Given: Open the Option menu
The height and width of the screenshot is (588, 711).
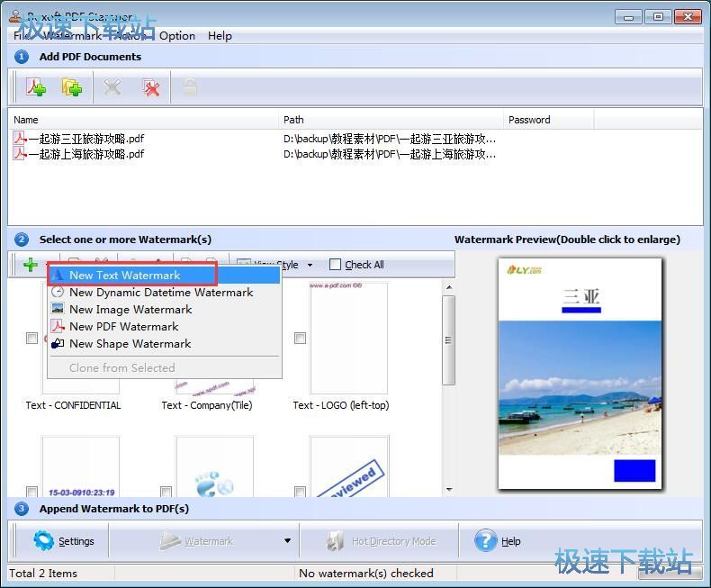Looking at the screenshot, I should [177, 36].
